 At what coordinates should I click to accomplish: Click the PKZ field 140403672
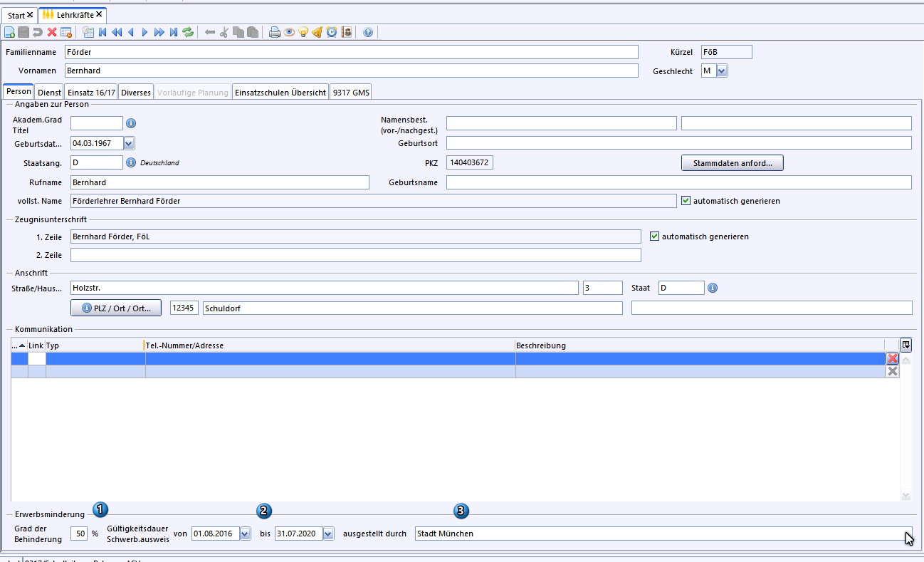pyautogui.click(x=470, y=163)
